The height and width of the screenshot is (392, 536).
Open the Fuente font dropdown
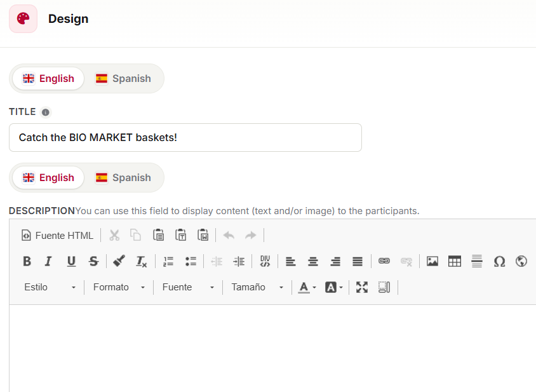click(188, 287)
